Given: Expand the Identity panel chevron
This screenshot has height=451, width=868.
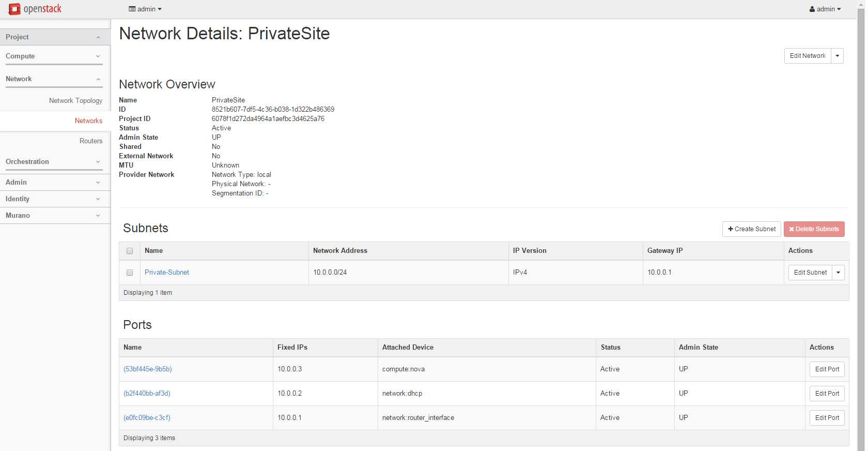Looking at the screenshot, I should click(98, 199).
